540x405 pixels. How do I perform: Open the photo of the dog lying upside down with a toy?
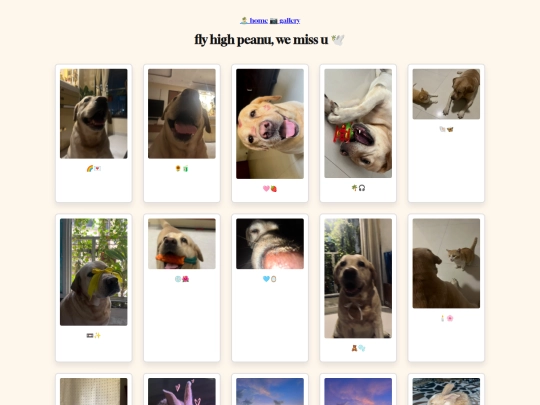click(358, 123)
